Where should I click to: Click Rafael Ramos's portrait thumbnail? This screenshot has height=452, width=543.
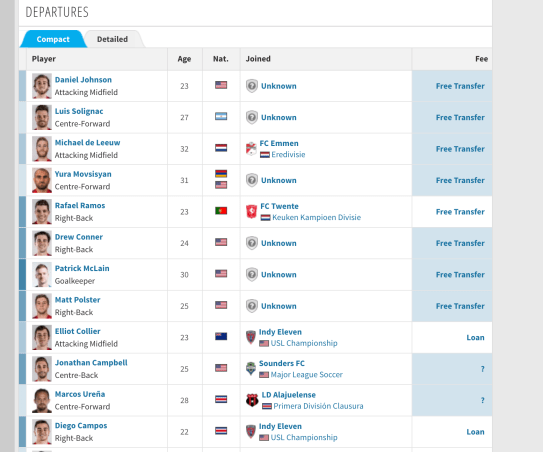pos(42,212)
